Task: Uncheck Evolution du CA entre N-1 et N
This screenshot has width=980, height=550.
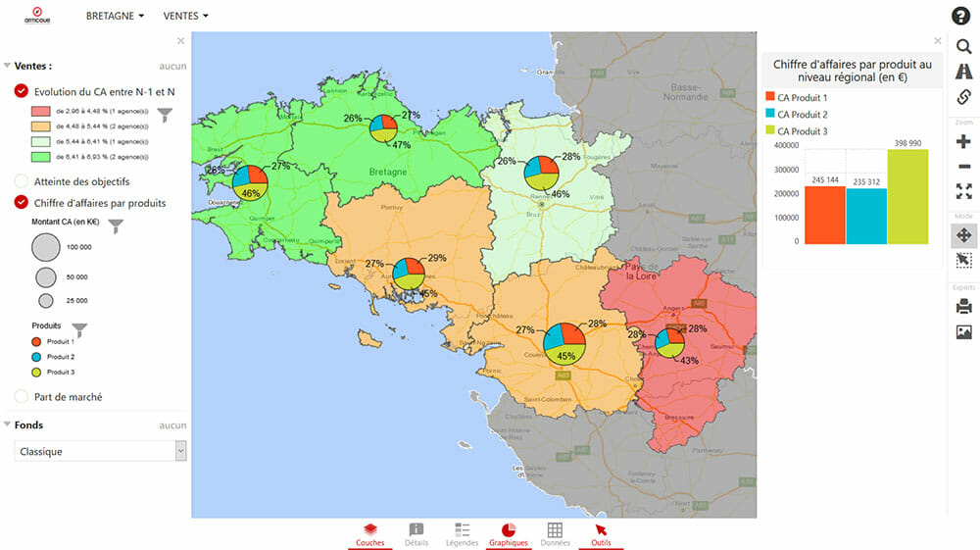Action: pyautogui.click(x=22, y=91)
